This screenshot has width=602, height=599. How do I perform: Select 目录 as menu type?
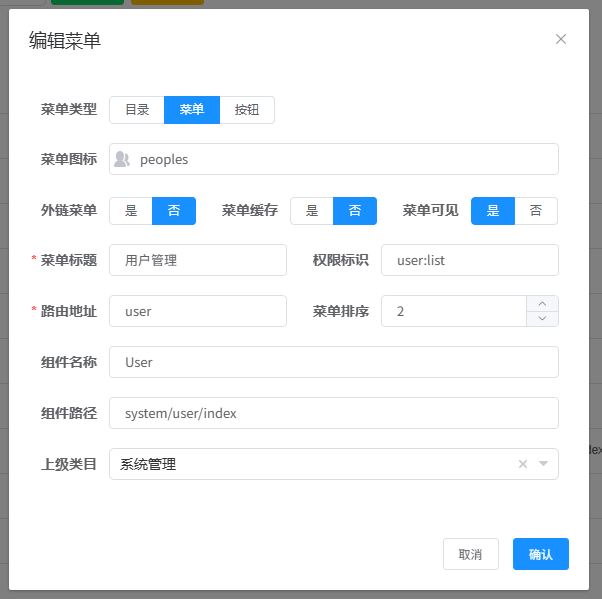pos(137,110)
